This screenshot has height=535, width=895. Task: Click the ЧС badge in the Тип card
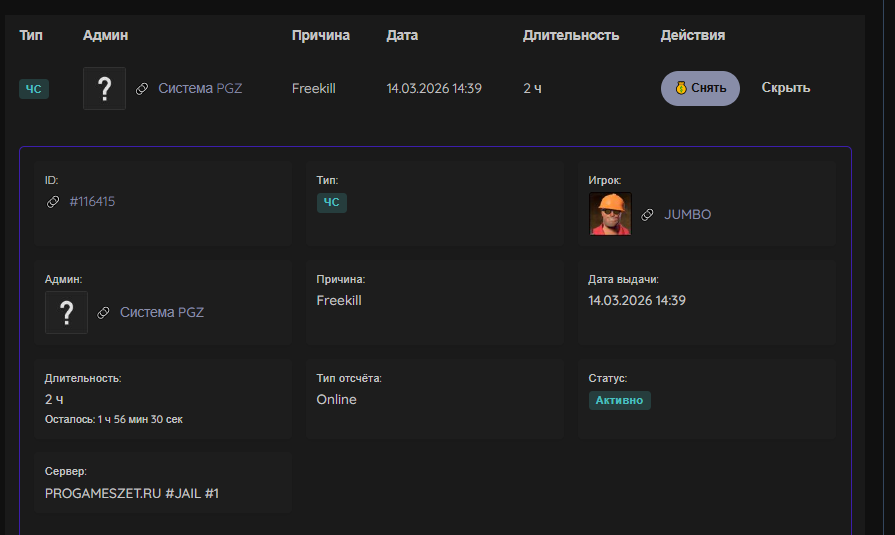click(x=332, y=203)
